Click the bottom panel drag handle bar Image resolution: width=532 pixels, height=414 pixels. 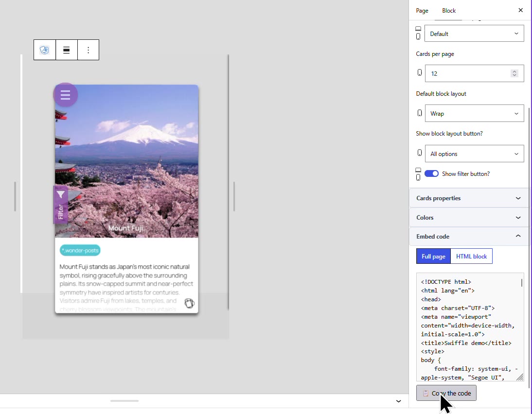[124, 401]
